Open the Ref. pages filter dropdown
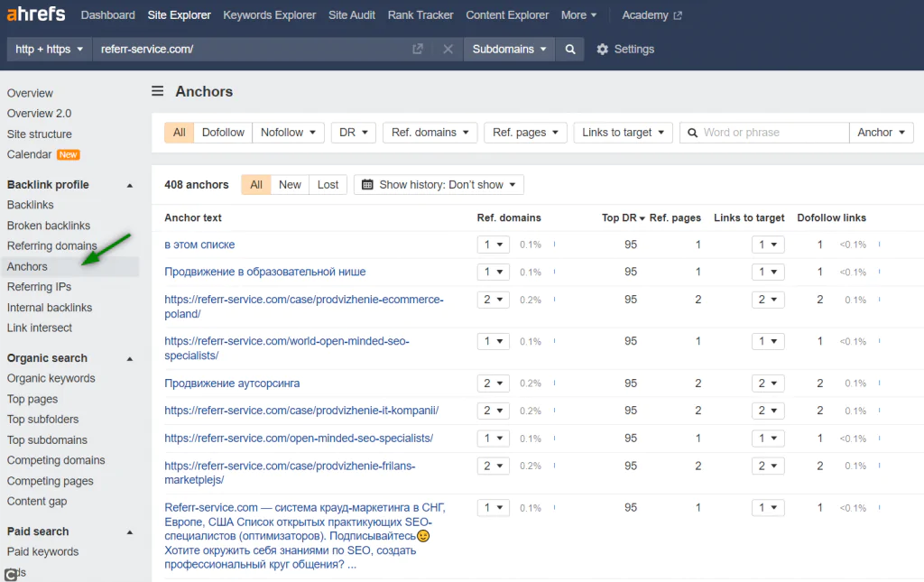 click(x=525, y=133)
